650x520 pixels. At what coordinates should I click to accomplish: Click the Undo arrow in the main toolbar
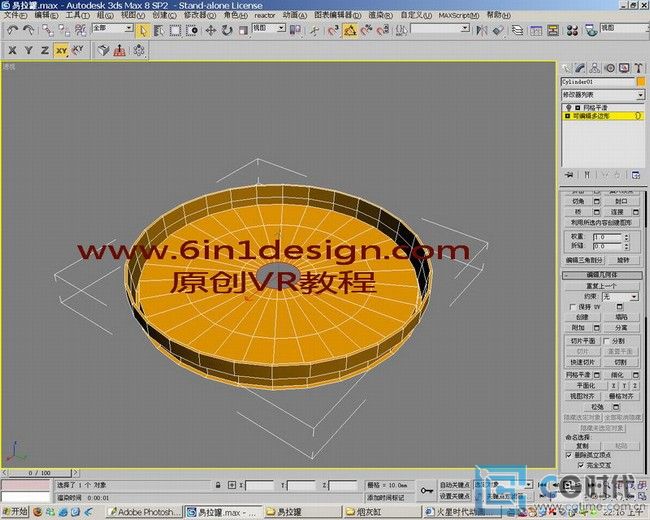pos(12,30)
